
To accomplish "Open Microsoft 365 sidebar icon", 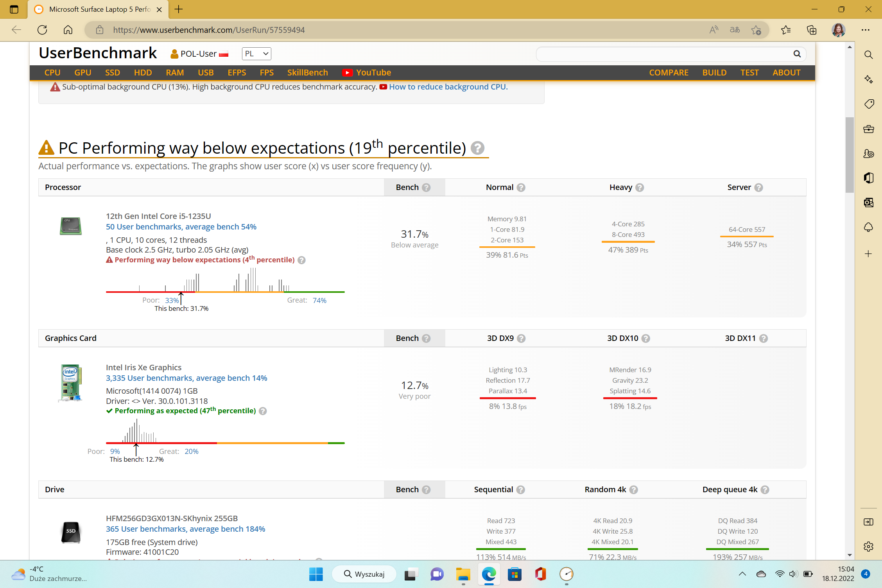I will click(869, 178).
